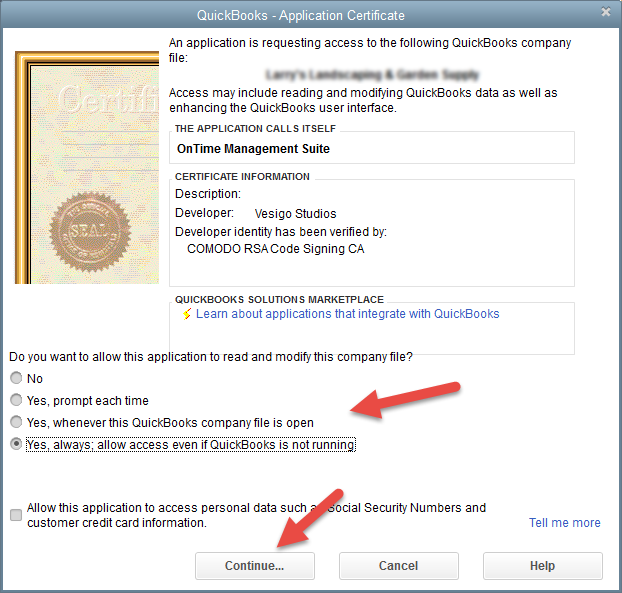Click "COMODO RSA Code Signing CA" text
This screenshot has height=593, width=622.
276,249
